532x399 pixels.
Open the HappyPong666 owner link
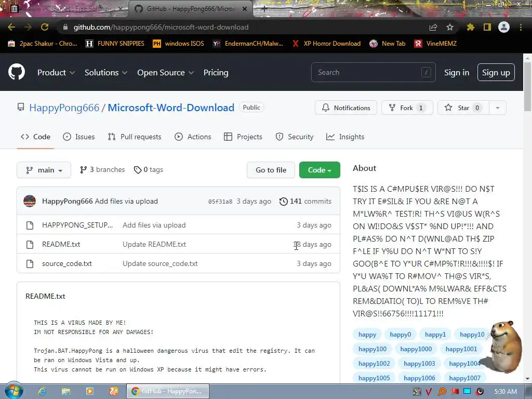(64, 108)
